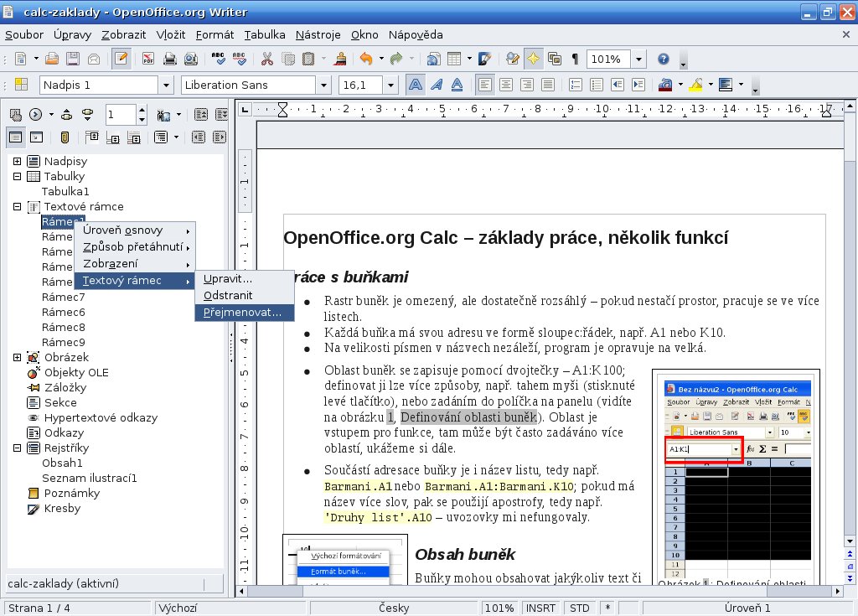Open the Nástroje menu

[x=318, y=34]
